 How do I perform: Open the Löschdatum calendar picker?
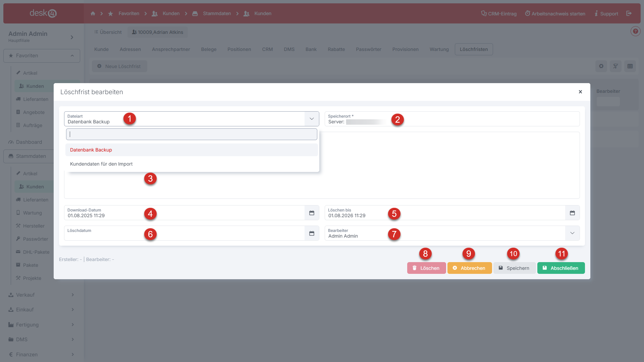click(x=312, y=233)
